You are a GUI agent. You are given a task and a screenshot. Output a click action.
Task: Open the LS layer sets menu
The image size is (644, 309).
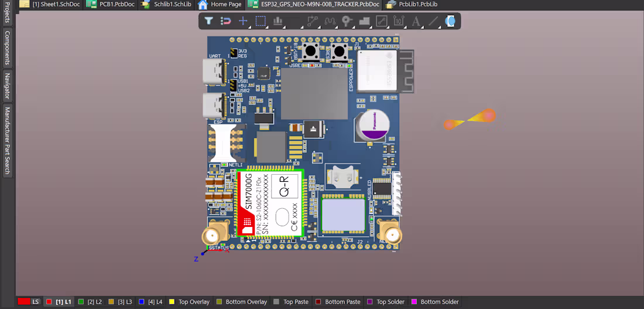point(36,301)
